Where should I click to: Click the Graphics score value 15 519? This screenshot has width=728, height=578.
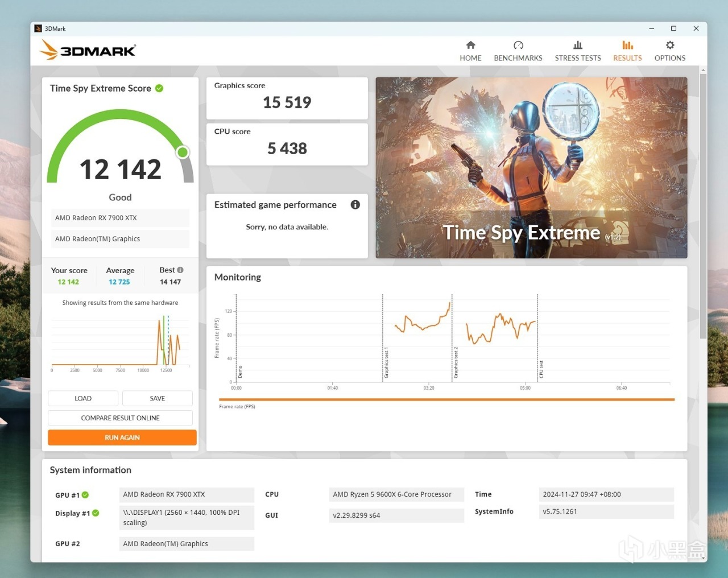pyautogui.click(x=287, y=102)
